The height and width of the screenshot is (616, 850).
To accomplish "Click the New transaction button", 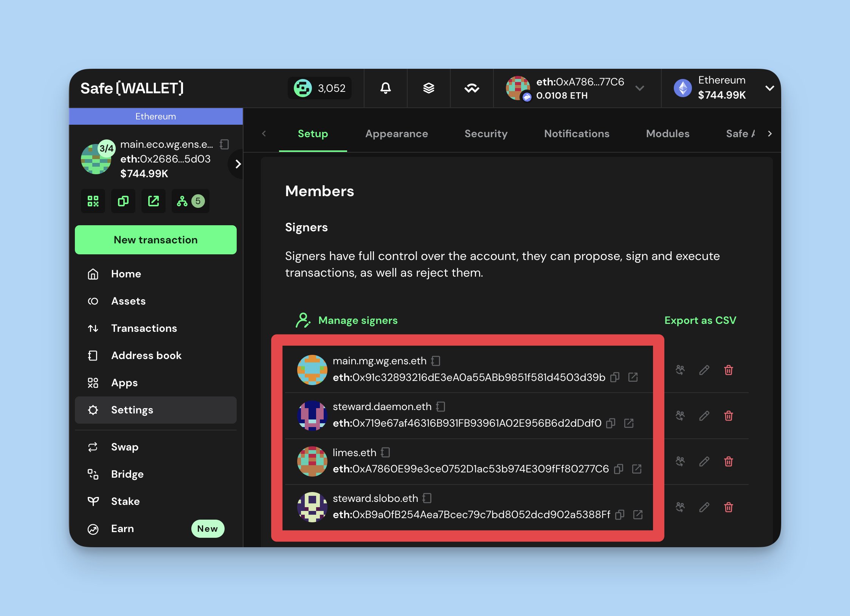I will point(155,240).
